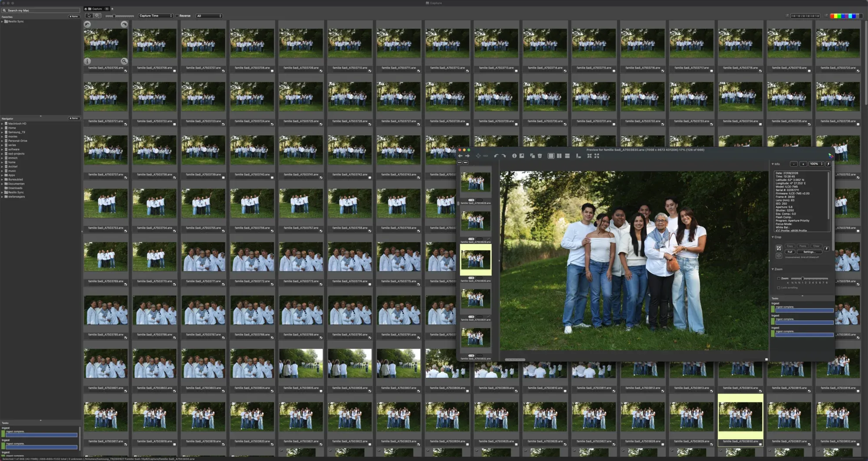Open crop Settings... button
The image size is (868, 461).
click(809, 252)
